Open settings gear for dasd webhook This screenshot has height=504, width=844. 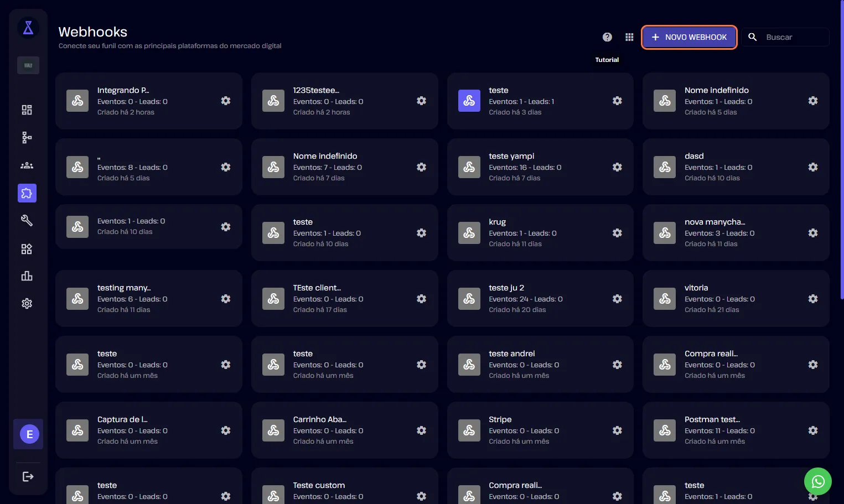(813, 167)
